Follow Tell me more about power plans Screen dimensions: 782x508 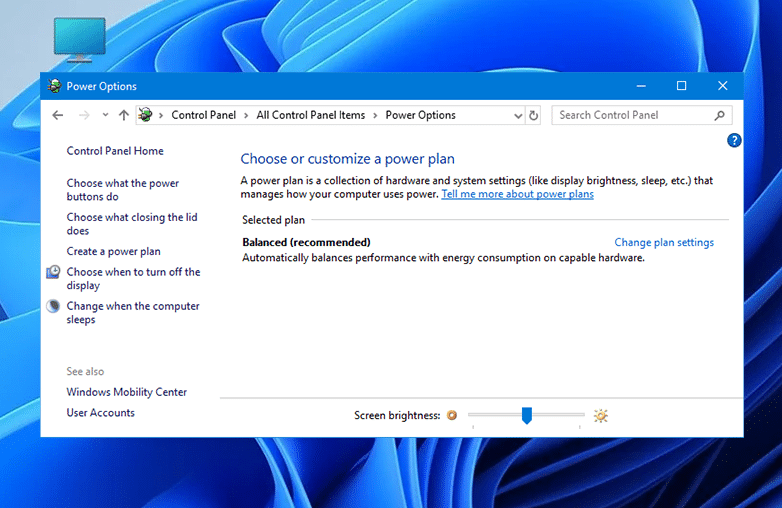pos(518,194)
